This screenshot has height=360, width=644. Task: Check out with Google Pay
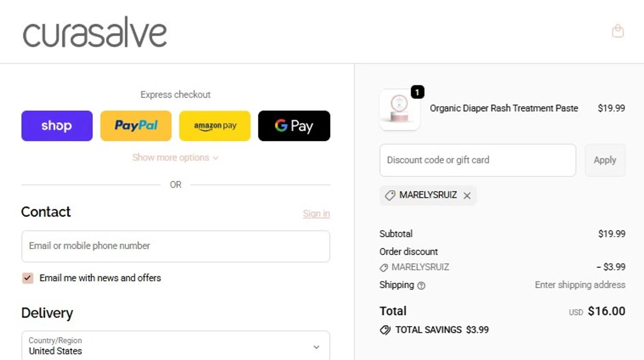pyautogui.click(x=294, y=126)
